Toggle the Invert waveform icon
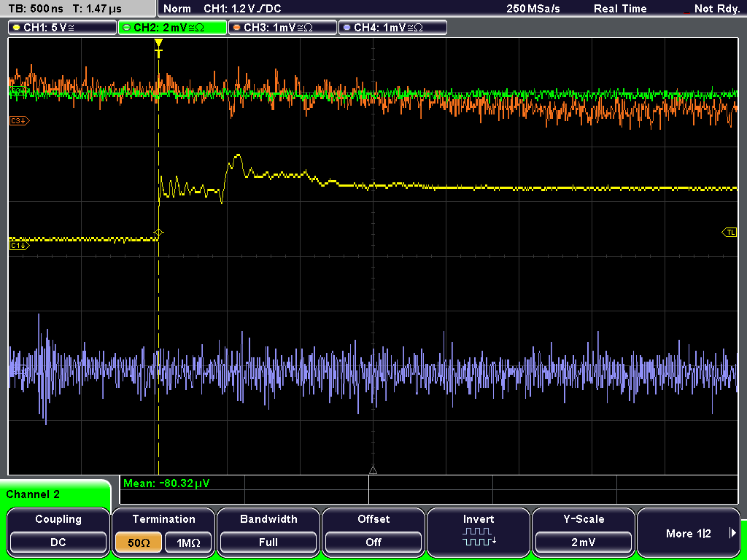This screenshot has width=747, height=560. [x=479, y=537]
